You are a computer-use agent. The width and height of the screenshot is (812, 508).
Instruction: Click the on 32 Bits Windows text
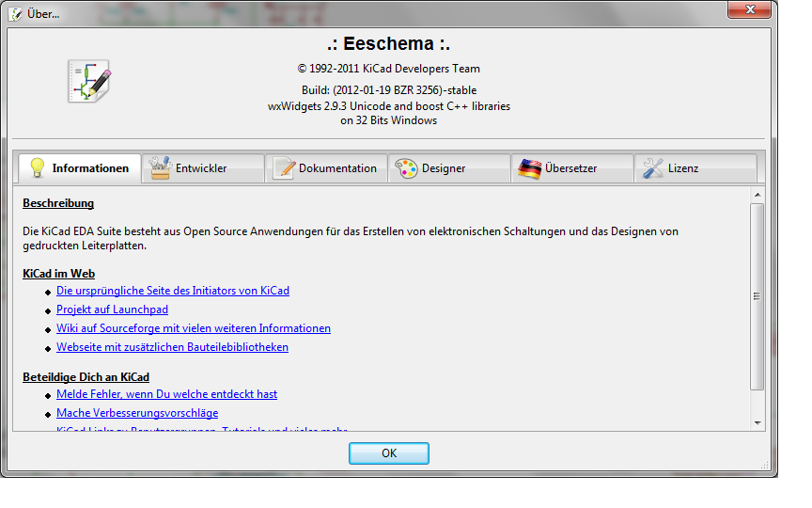click(389, 120)
